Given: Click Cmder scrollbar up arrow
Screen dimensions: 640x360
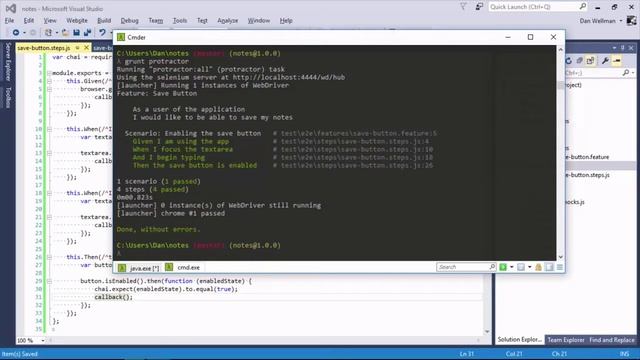Looking at the screenshot, I should coord(560,49).
